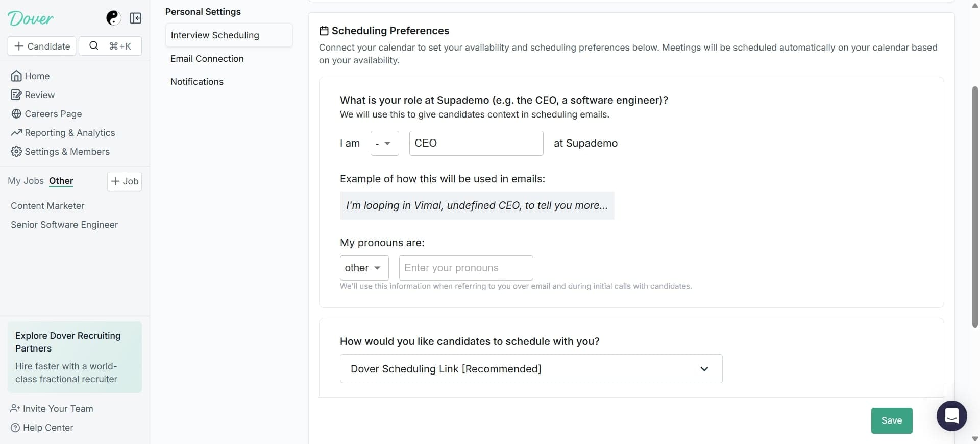Open the chat support bubble

[951, 416]
